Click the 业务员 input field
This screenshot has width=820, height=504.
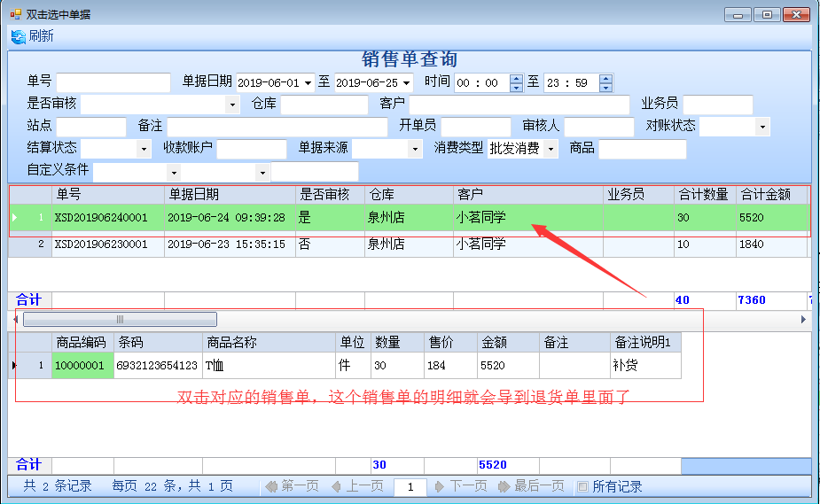718,105
